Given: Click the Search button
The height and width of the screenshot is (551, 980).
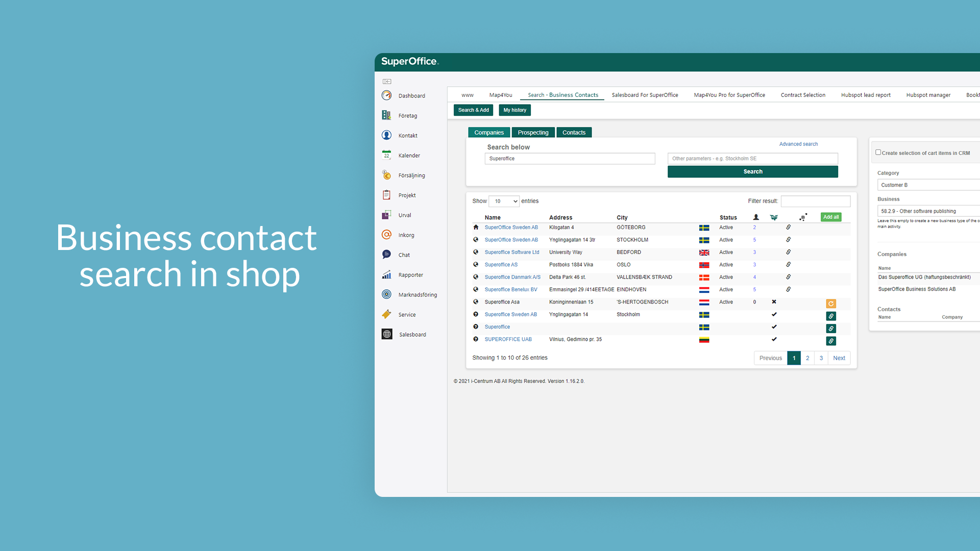Looking at the screenshot, I should pos(752,171).
